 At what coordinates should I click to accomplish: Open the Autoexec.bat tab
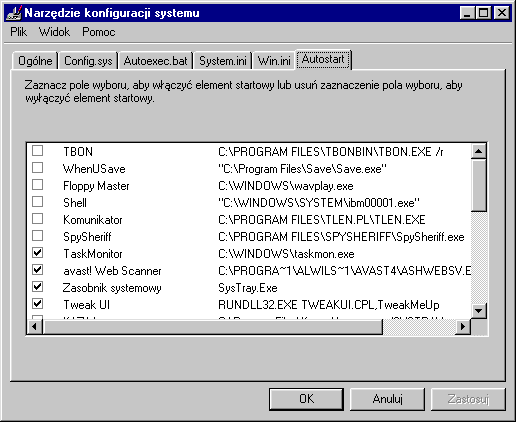[x=155, y=61]
